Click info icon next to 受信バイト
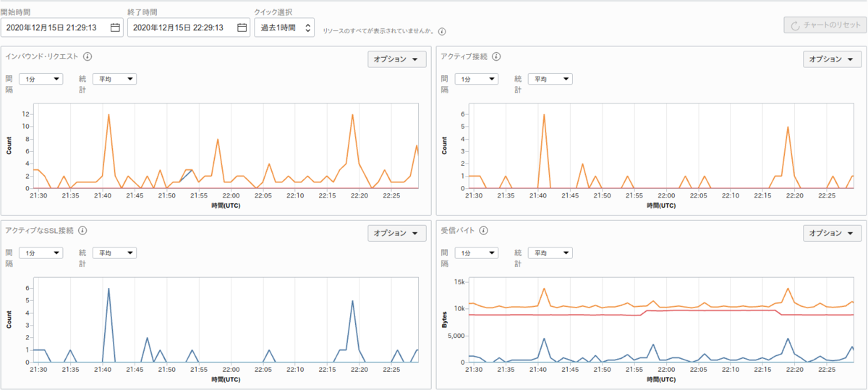868x390 pixels. coord(482,230)
